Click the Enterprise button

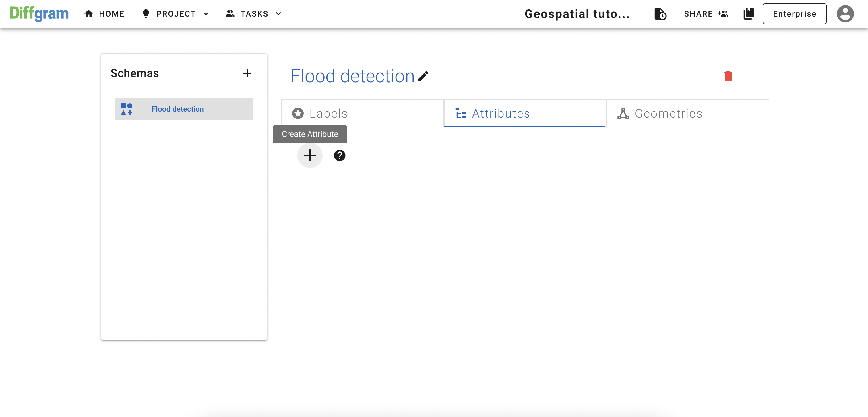794,14
